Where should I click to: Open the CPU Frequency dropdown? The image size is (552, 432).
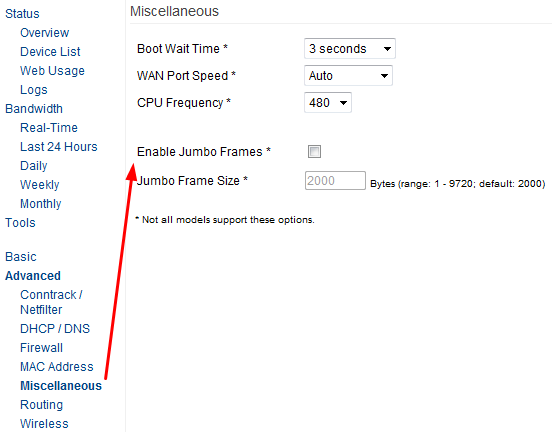(327, 102)
